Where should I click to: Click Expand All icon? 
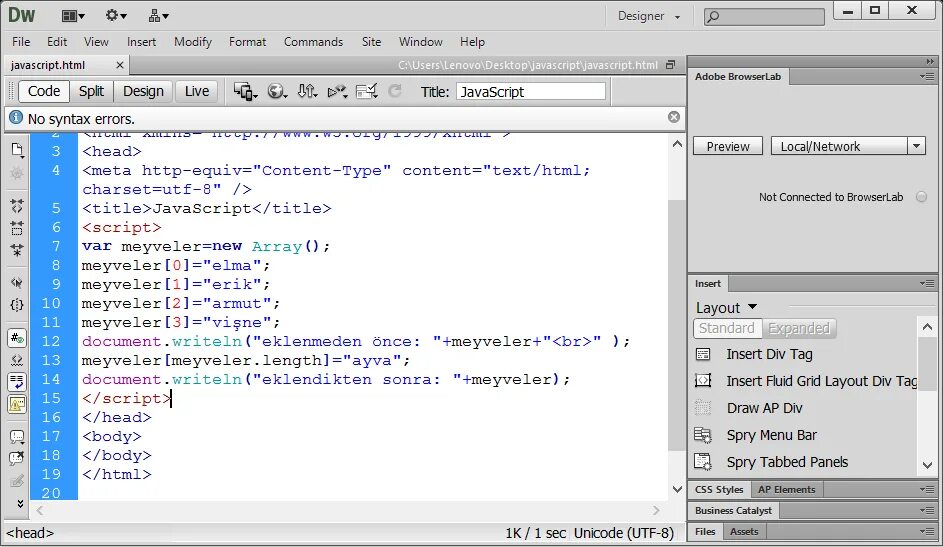point(17,250)
